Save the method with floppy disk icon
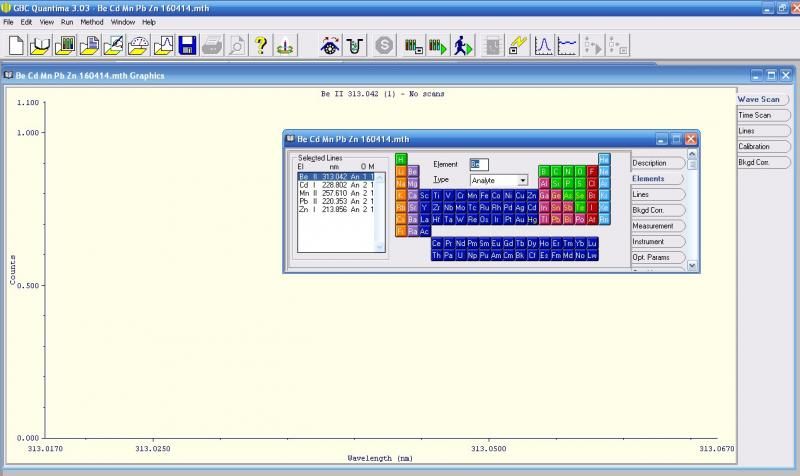The height and width of the screenshot is (476, 800). [187, 45]
